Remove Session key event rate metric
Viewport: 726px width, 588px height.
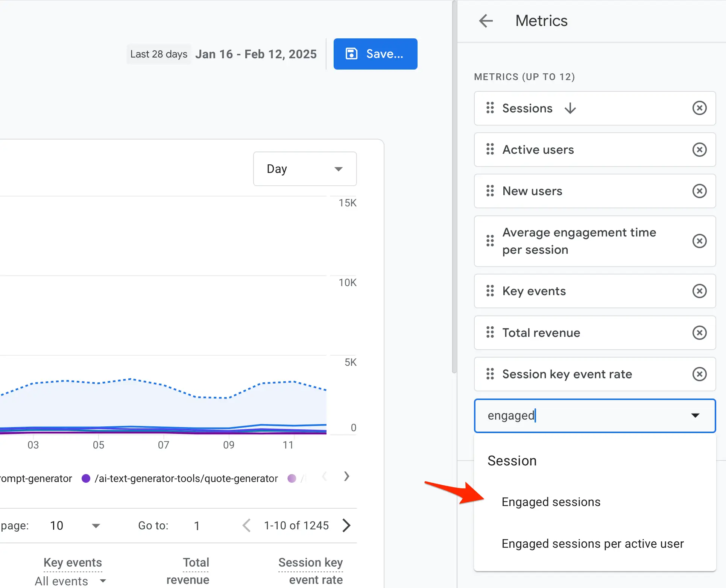click(x=699, y=374)
